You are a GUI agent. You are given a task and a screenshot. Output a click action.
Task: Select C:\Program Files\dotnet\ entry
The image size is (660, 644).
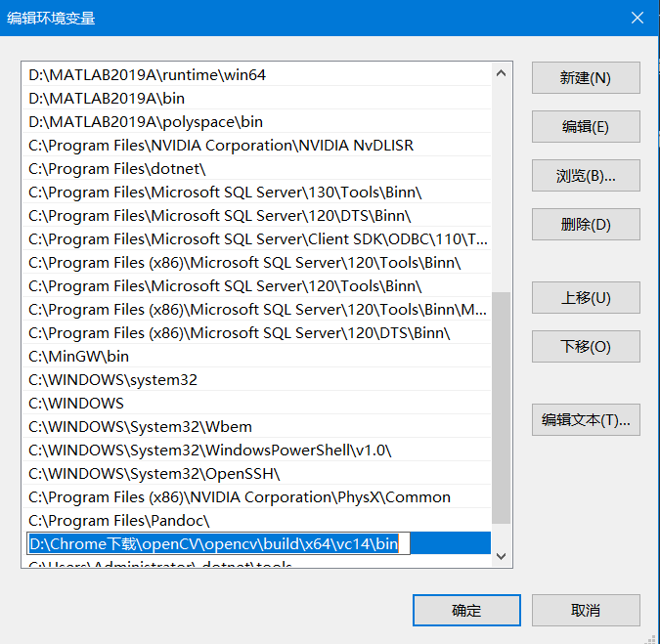click(x=256, y=169)
